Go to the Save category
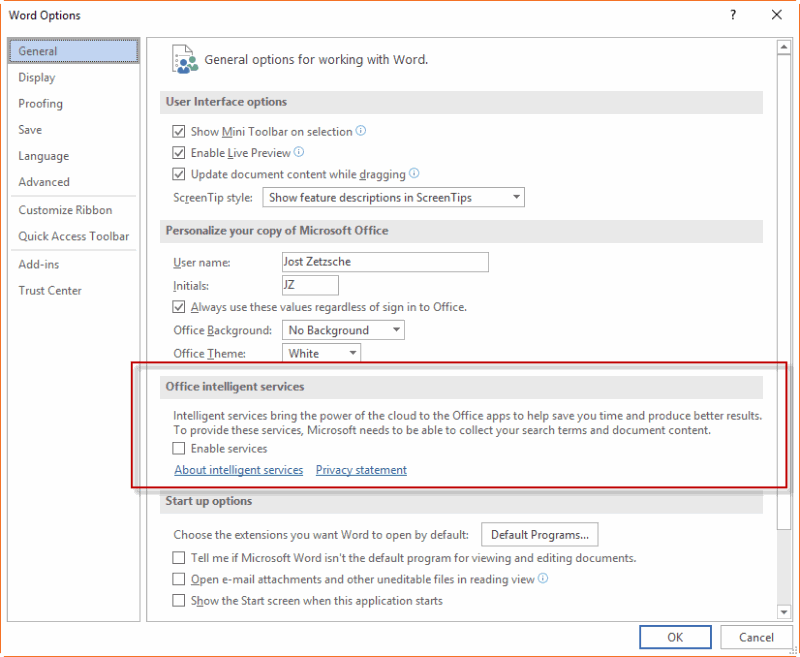Viewport: 800px width, 657px height. click(30, 130)
